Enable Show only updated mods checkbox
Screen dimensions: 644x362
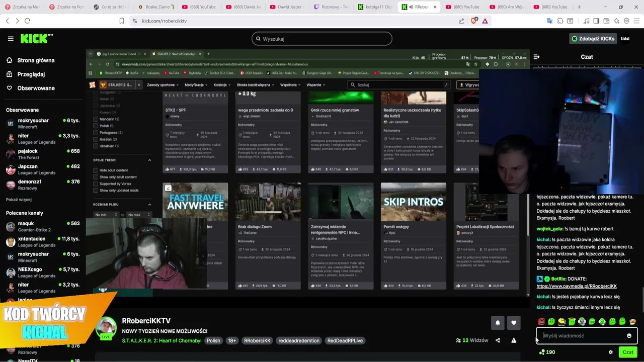(96, 191)
